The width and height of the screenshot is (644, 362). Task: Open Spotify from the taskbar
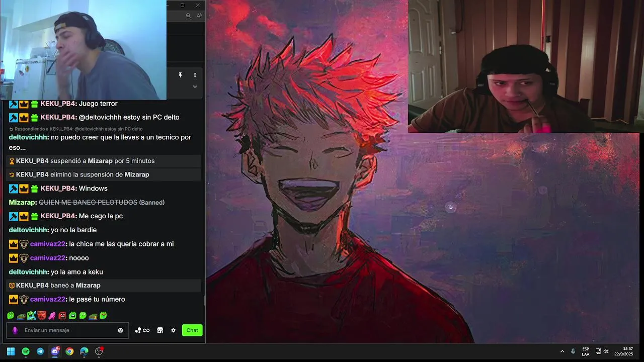tap(26, 351)
